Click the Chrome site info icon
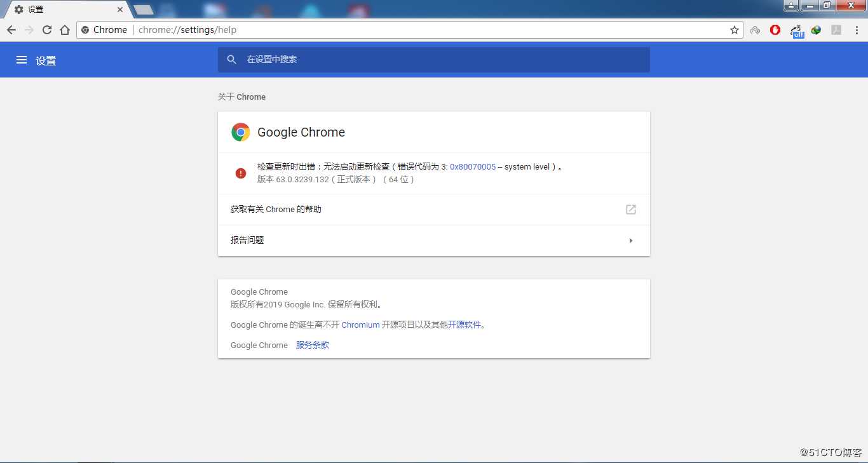Viewport: 868px width, 463px height. pyautogui.click(x=86, y=30)
